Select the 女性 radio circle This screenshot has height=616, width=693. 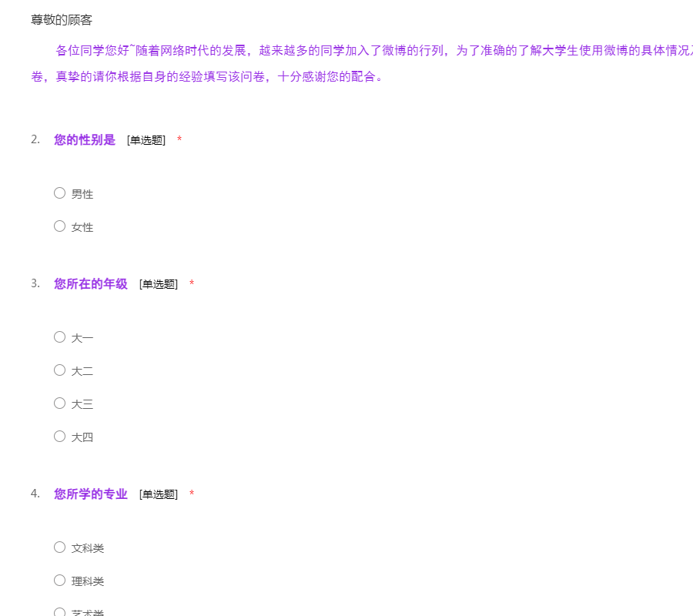[x=59, y=226]
